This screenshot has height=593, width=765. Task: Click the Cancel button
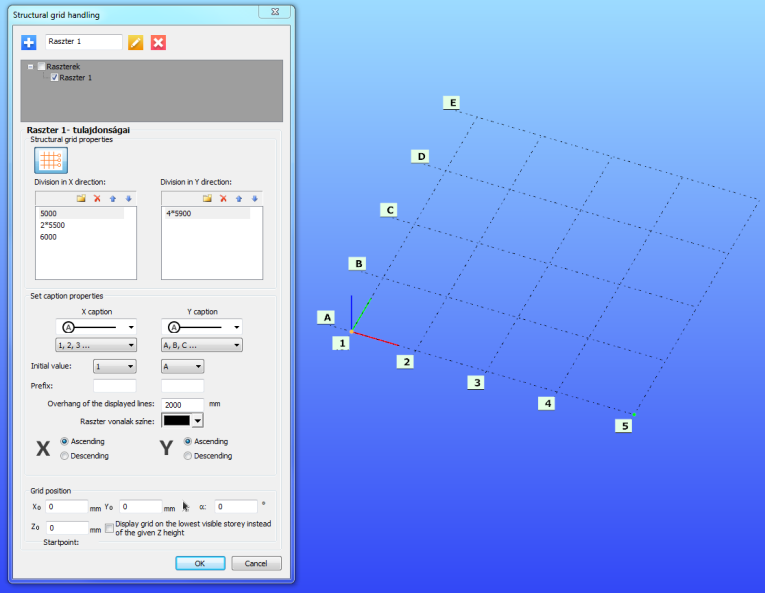coord(256,563)
